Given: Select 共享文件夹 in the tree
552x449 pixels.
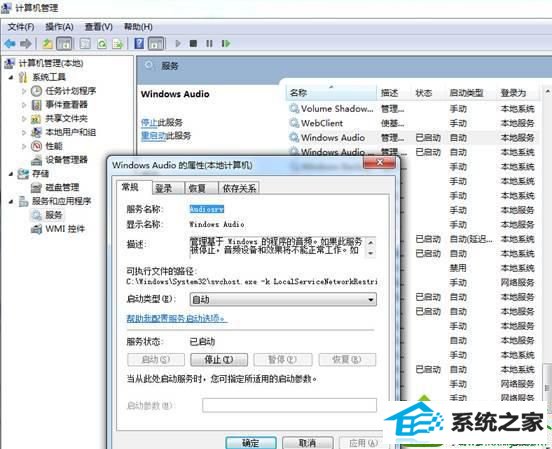Looking at the screenshot, I should tap(66, 118).
